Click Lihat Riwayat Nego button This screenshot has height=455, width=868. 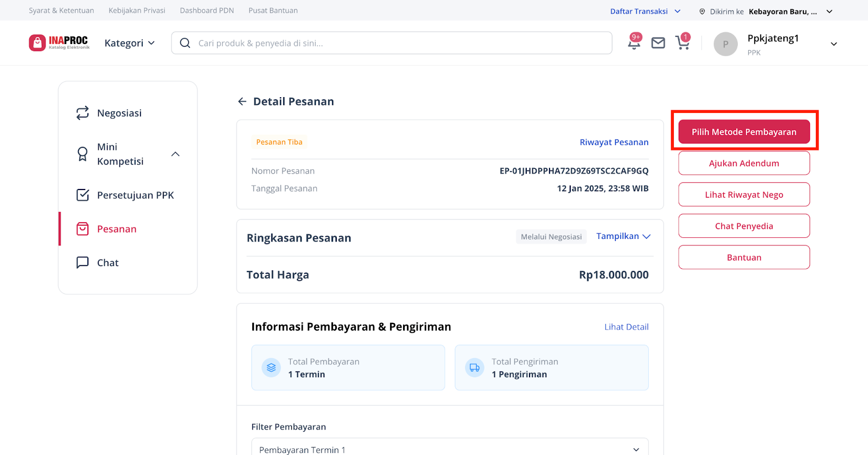[744, 194]
